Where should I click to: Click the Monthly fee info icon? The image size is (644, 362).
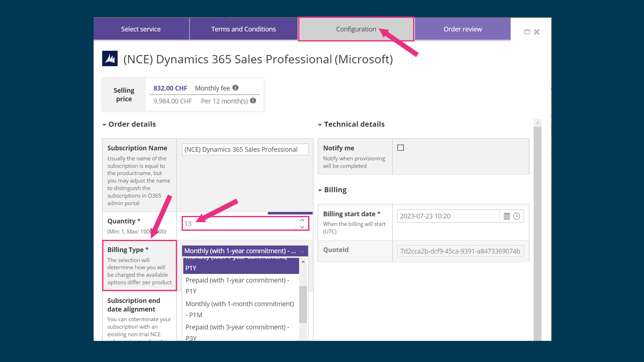click(235, 88)
